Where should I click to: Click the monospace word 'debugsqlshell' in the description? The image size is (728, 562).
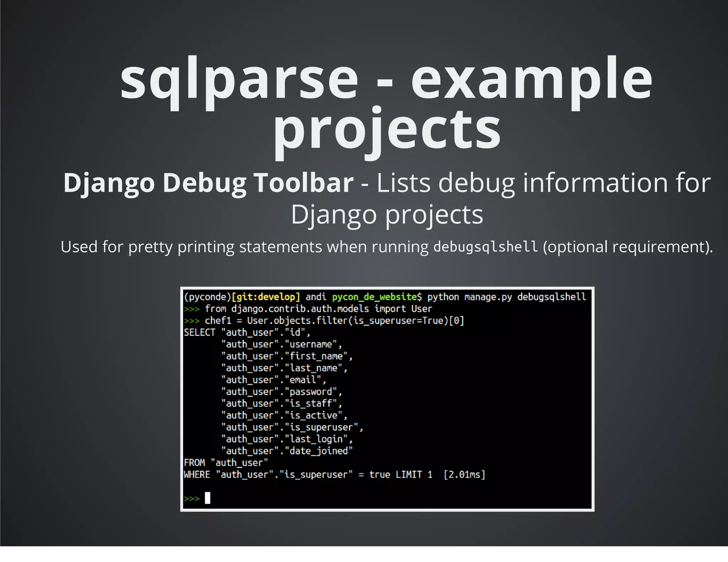point(486,247)
